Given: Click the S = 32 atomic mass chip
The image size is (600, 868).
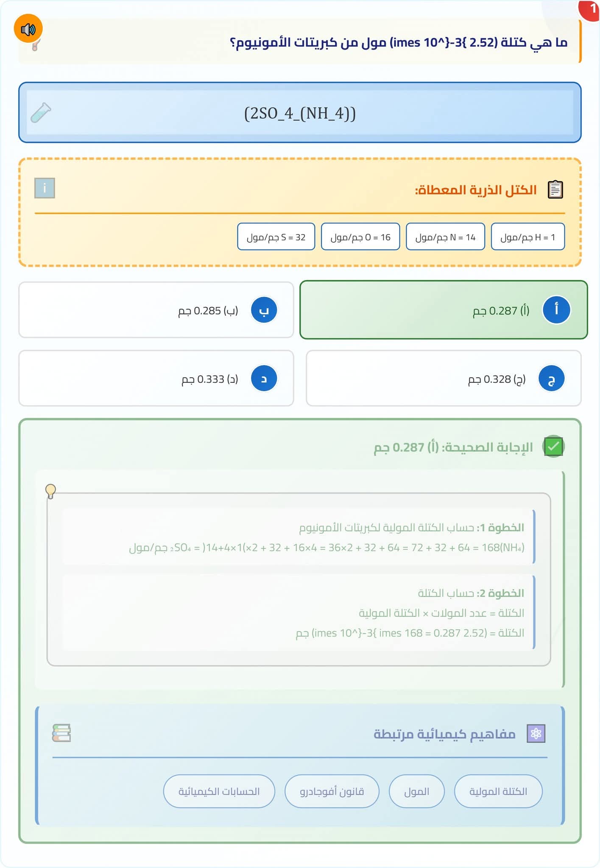Looking at the screenshot, I should 276,237.
